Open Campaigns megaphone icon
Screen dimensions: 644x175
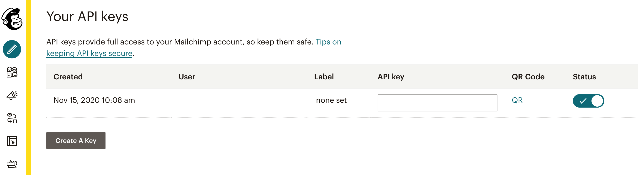point(12,95)
